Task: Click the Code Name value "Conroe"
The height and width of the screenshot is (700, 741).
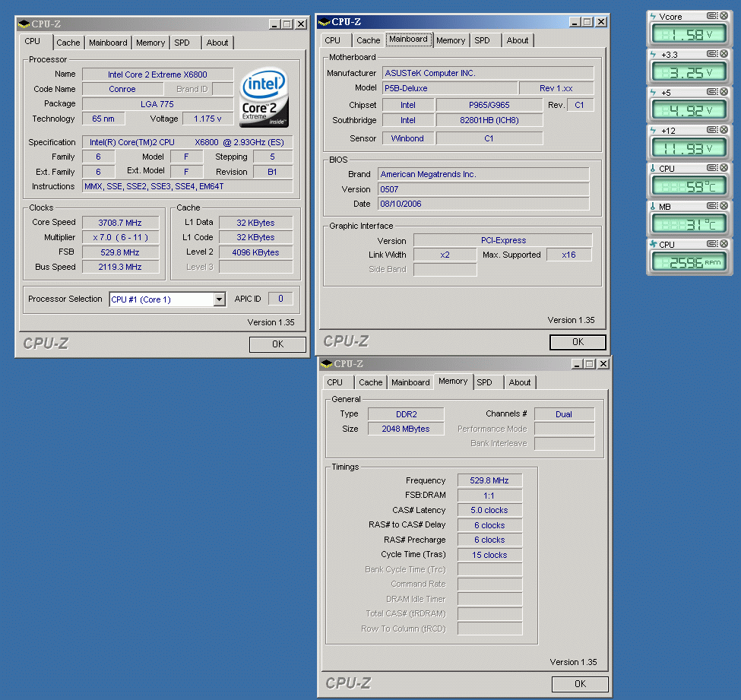Action: pyautogui.click(x=122, y=89)
